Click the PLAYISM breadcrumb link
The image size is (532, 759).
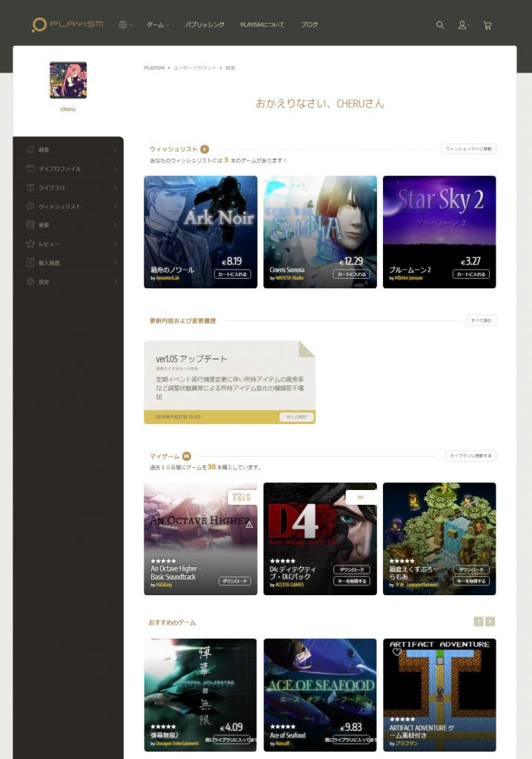click(154, 67)
